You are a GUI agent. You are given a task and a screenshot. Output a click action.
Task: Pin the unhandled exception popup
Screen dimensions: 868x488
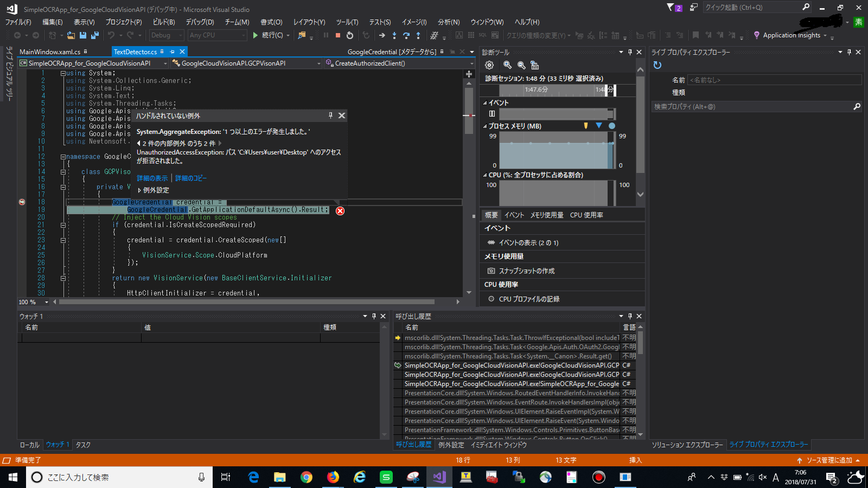(x=330, y=115)
